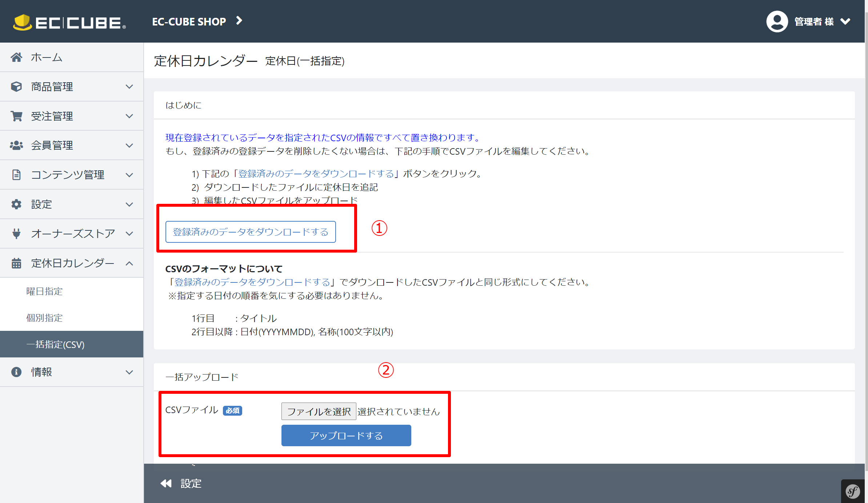868x503 pixels.
Task: Open the EC-CUBE SHOP storefront link
Action: click(189, 21)
